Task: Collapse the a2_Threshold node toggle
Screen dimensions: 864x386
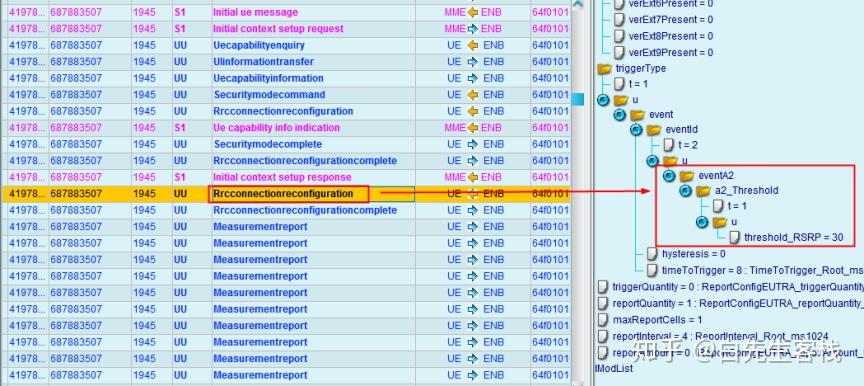Action: coord(686,191)
